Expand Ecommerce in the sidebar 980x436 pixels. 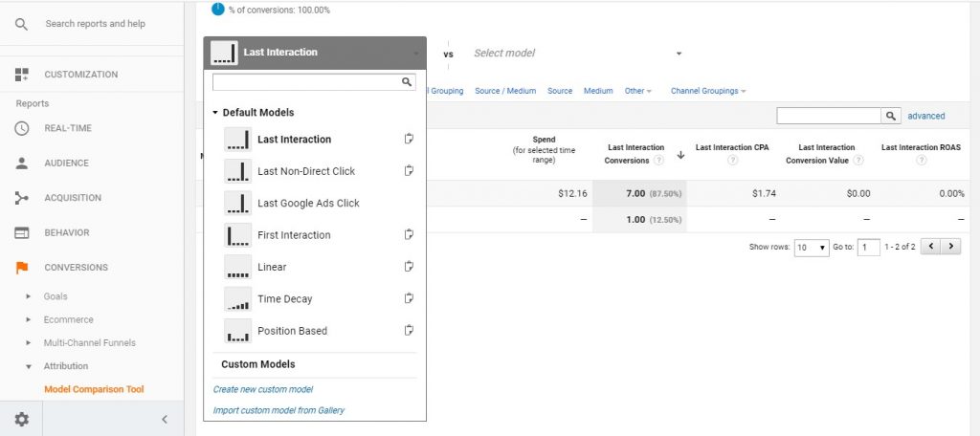(x=28, y=319)
